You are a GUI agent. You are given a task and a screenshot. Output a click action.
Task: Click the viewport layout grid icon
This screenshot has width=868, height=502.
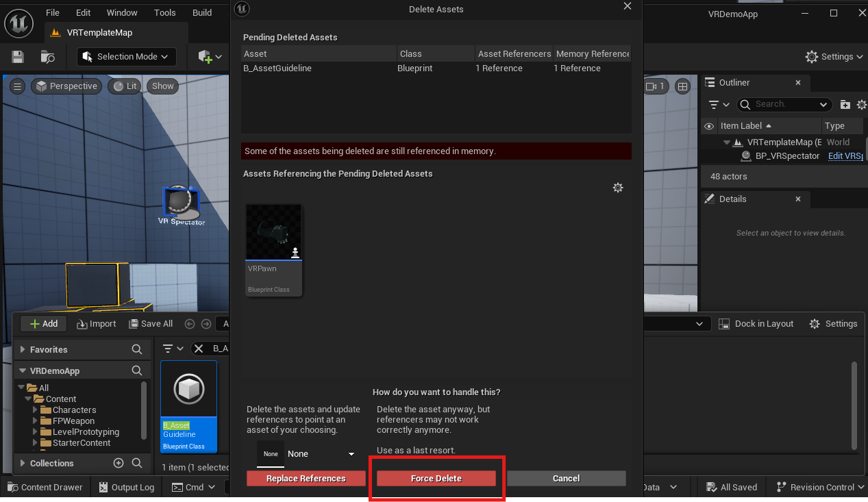pyautogui.click(x=682, y=86)
